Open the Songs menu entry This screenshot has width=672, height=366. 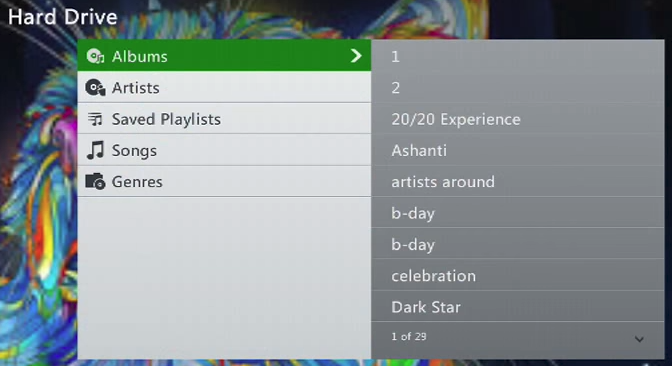coord(224,150)
